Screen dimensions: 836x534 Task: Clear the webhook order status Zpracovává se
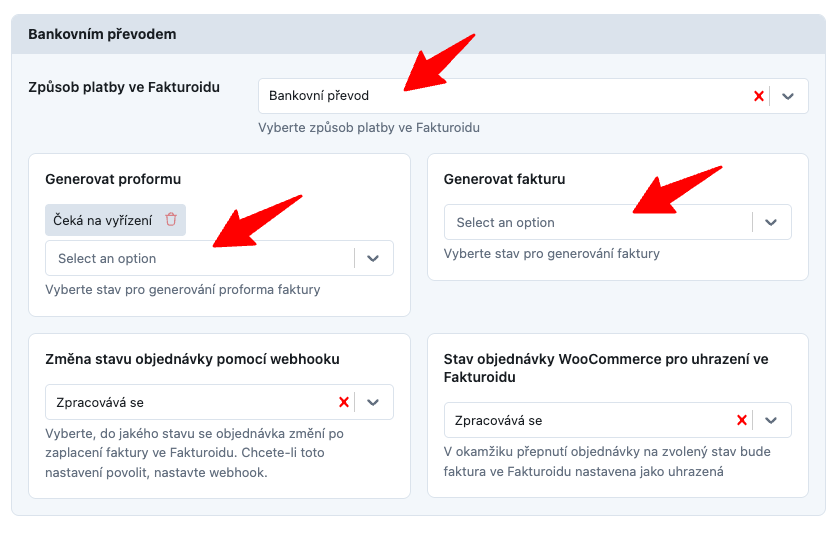344,402
